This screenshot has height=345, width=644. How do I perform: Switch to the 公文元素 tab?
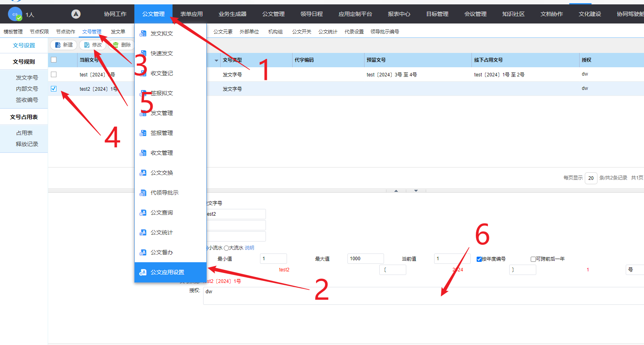point(223,32)
